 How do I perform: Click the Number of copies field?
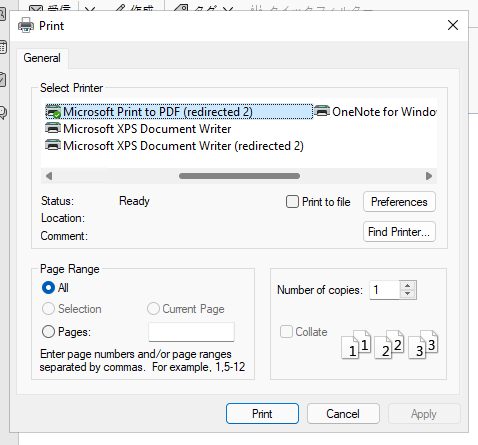(x=385, y=290)
